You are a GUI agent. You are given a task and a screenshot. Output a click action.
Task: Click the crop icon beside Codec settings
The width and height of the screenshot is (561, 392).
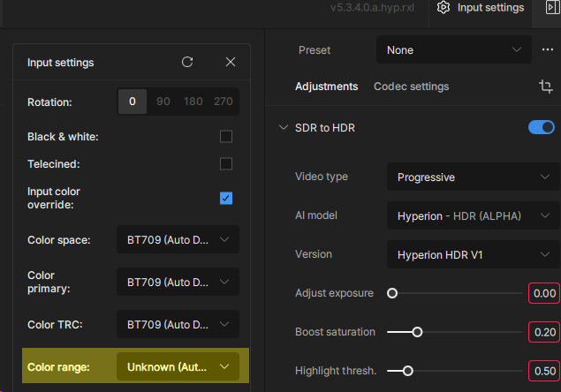tap(545, 87)
